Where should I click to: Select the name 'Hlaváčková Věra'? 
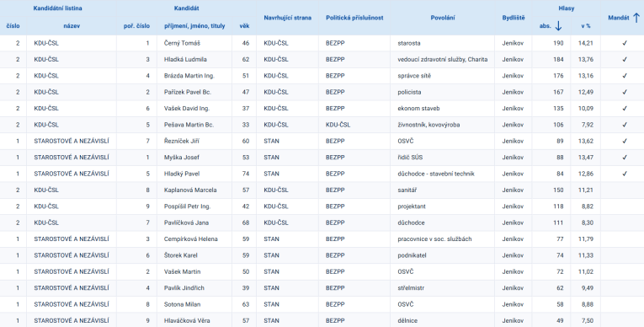coord(187,320)
